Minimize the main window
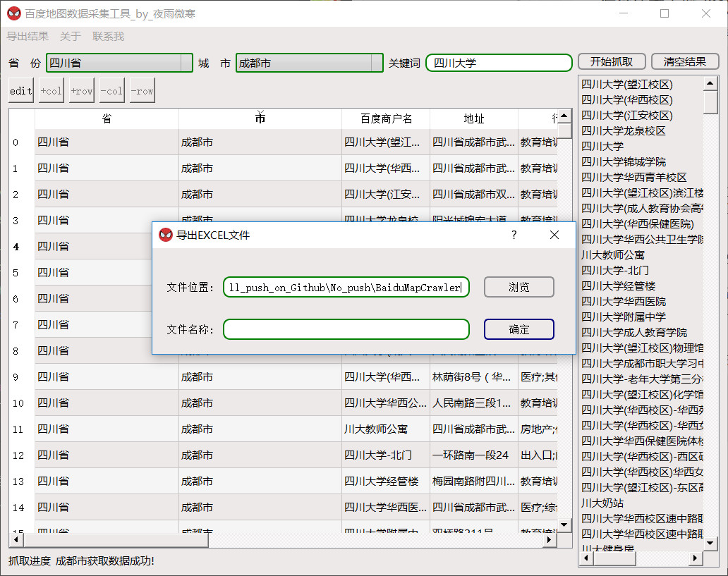 pyautogui.click(x=624, y=13)
